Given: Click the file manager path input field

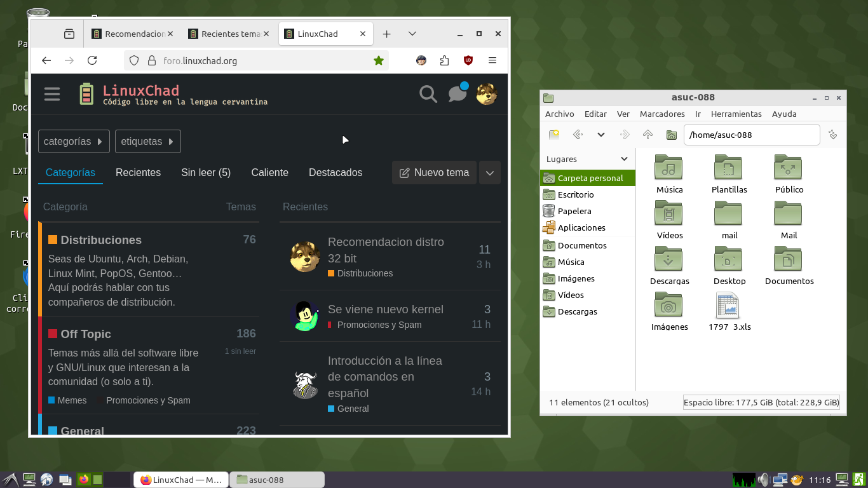Looking at the screenshot, I should pos(751,135).
